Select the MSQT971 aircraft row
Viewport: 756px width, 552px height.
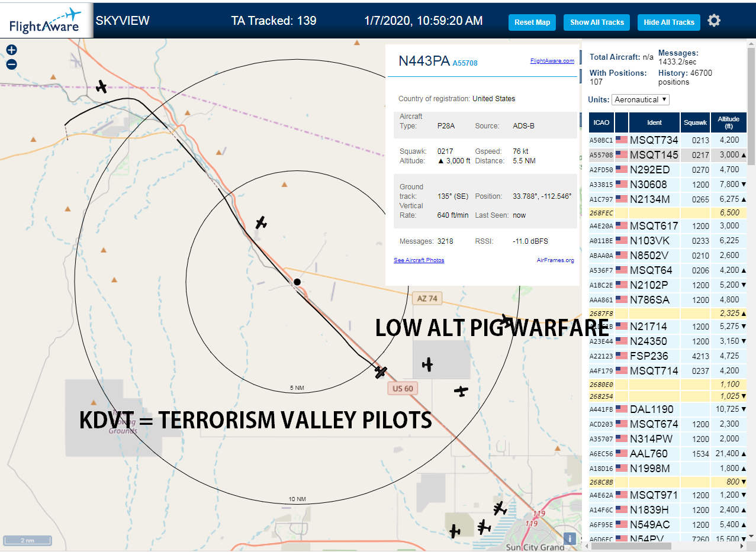(x=668, y=495)
